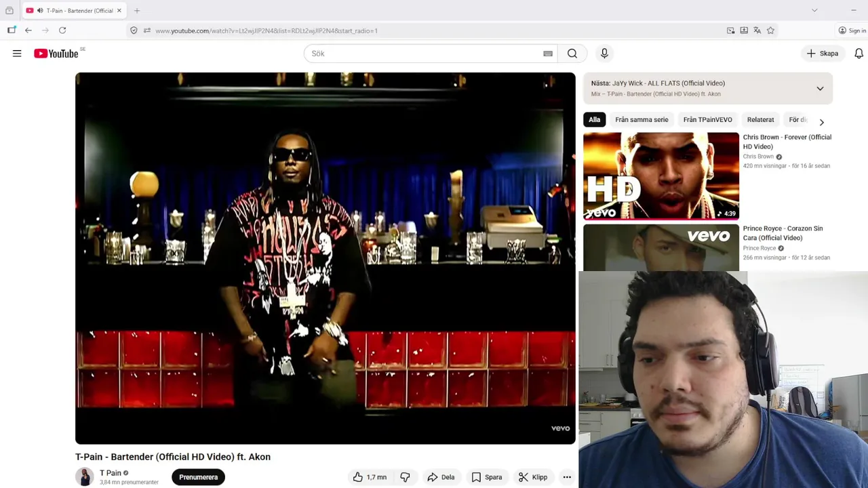
Task: Open site tracking protection shield icon
Action: [x=134, y=30]
